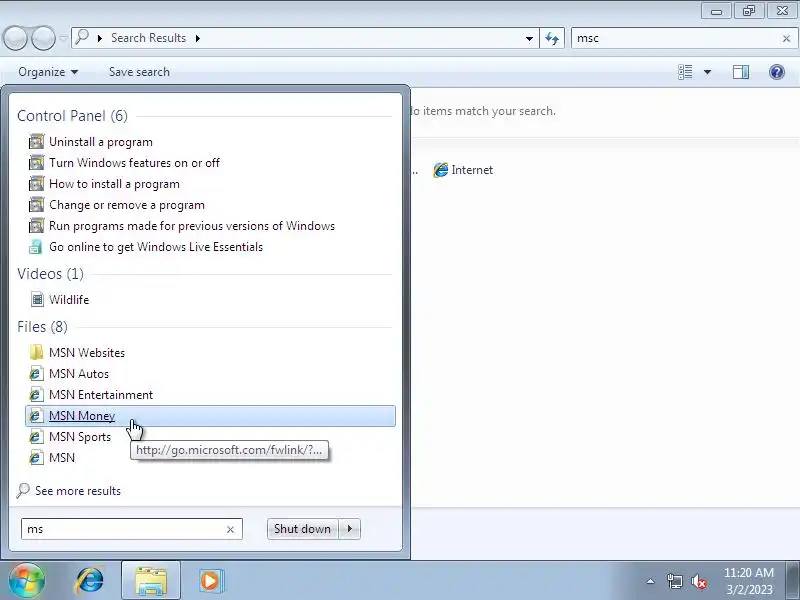Click the Wildlife video file icon

tap(37, 299)
